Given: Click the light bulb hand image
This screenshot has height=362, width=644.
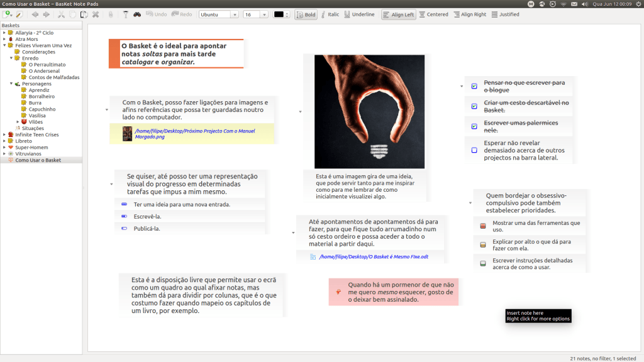Looking at the screenshot, I should [x=370, y=112].
